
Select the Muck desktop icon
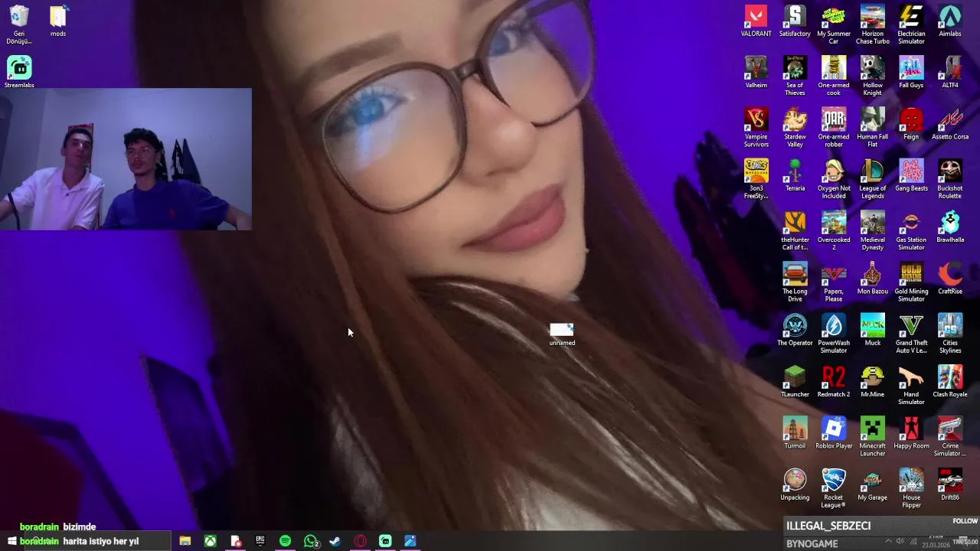pos(872,329)
